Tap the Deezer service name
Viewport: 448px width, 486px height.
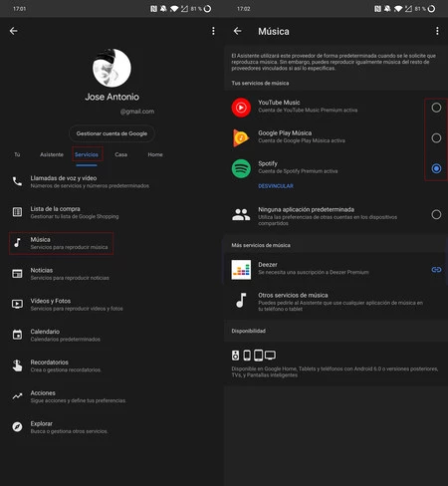268,265
